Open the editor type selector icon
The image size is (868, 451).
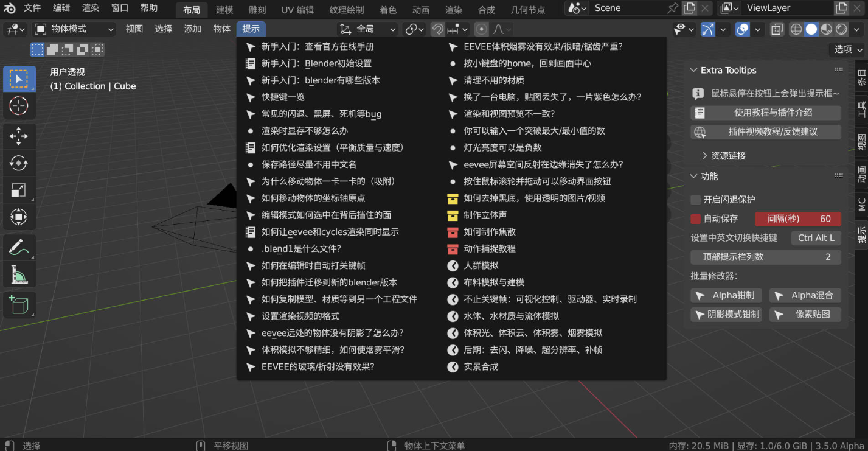(x=15, y=29)
